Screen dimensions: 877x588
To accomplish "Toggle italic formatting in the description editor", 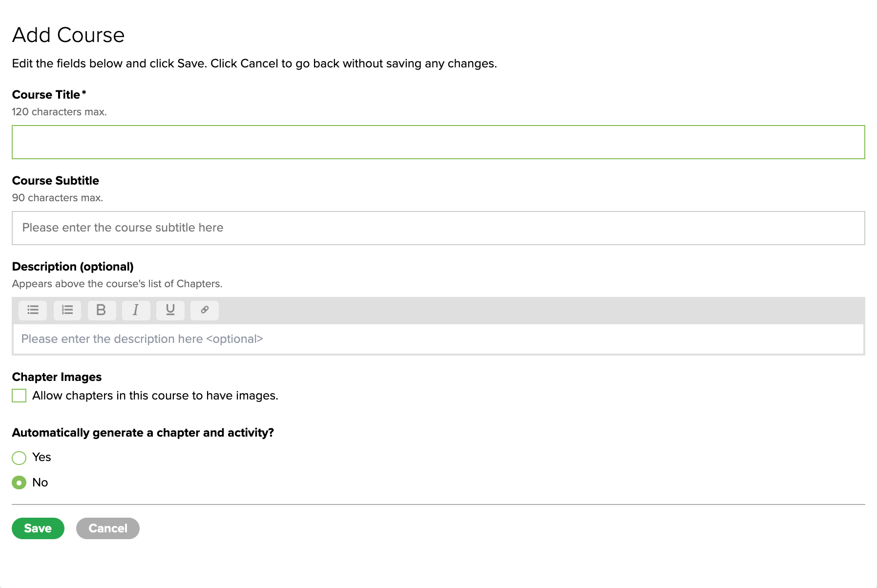I will 136,310.
